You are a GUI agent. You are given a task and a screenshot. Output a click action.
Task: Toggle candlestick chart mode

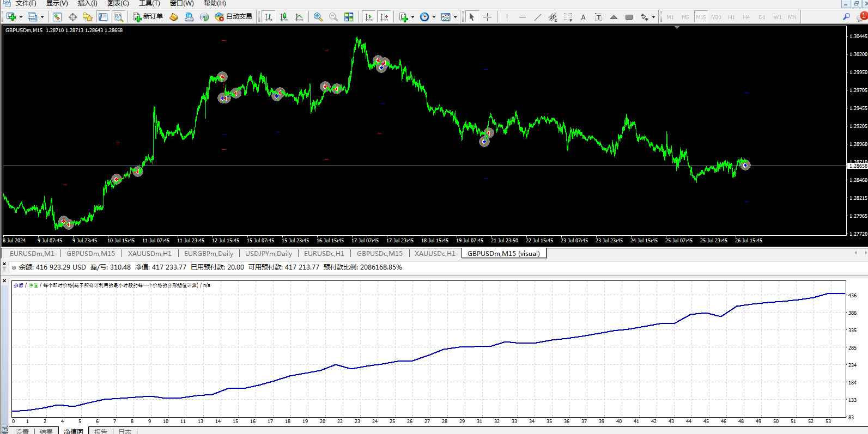(x=284, y=17)
